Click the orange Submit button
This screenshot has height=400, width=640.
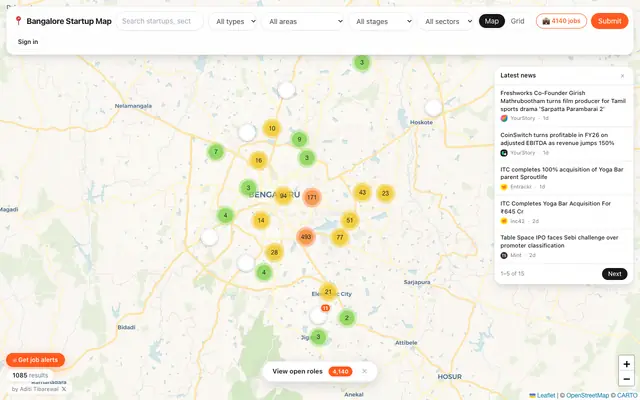(x=609, y=21)
